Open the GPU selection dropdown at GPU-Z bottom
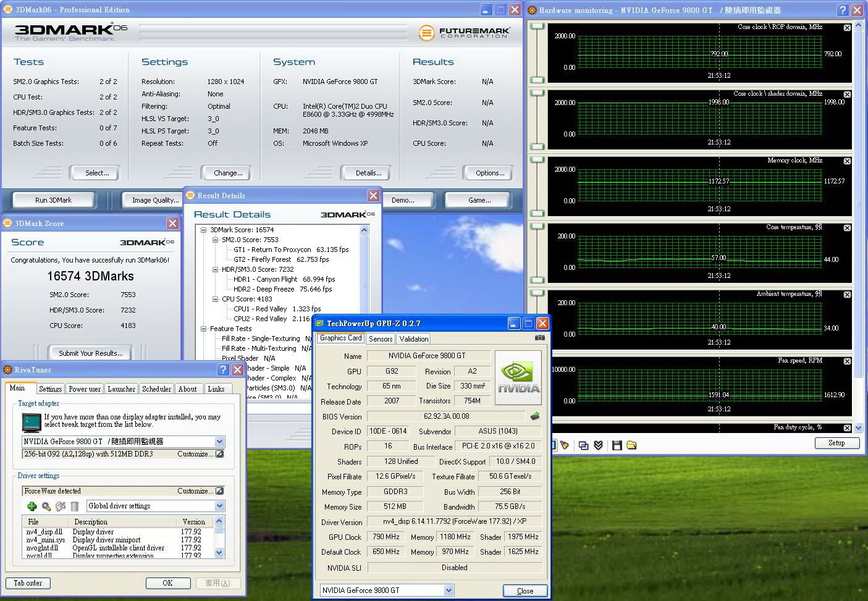Screen dimensions: 868x601 (449, 590)
